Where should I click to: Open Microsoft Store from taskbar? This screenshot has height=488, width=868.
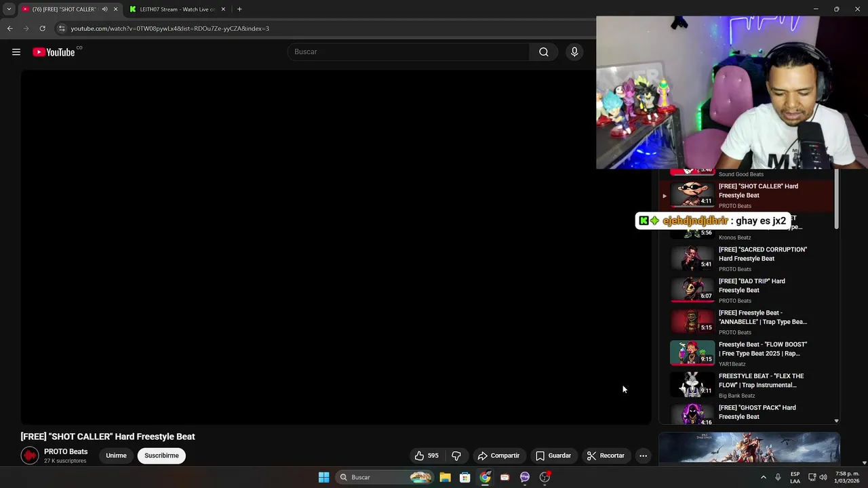(x=465, y=477)
